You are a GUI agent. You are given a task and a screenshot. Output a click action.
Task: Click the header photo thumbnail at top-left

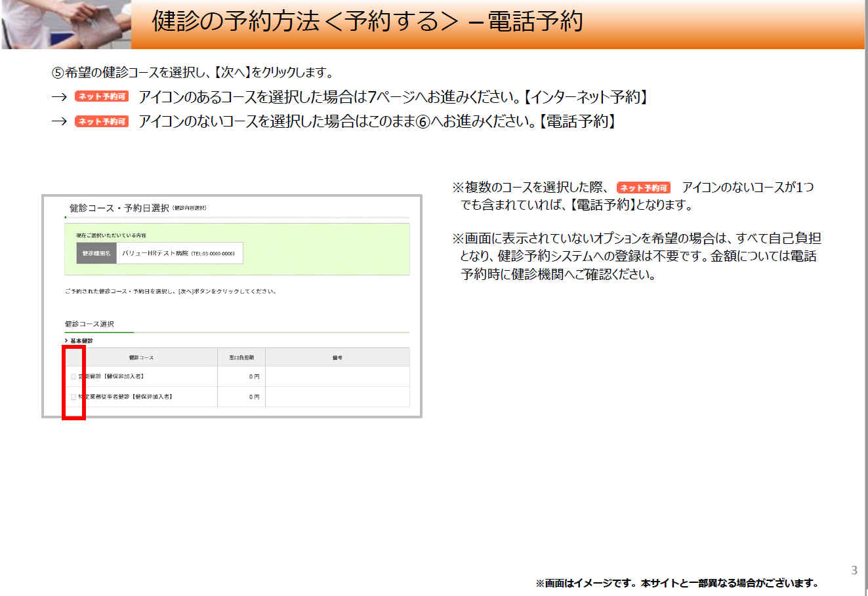pyautogui.click(x=66, y=24)
